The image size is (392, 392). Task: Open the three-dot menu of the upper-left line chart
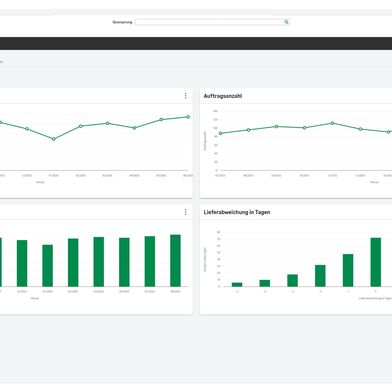(186, 96)
